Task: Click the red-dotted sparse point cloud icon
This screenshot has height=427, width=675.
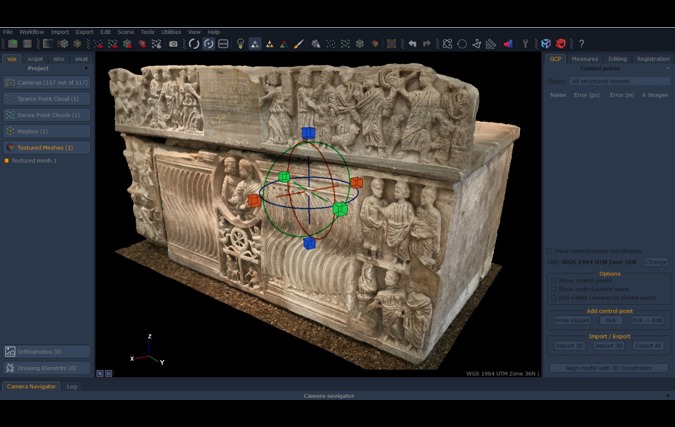Action: (99, 44)
